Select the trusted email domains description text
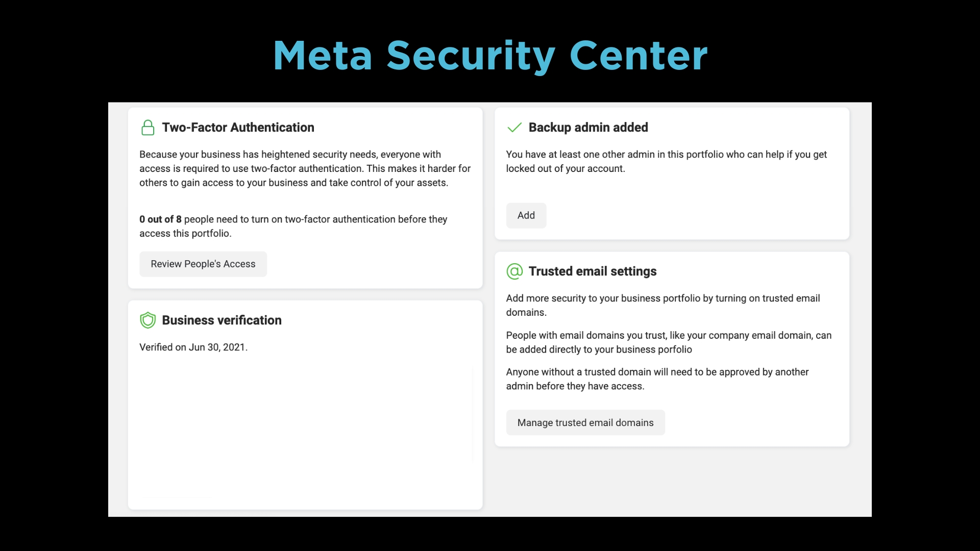 663,305
